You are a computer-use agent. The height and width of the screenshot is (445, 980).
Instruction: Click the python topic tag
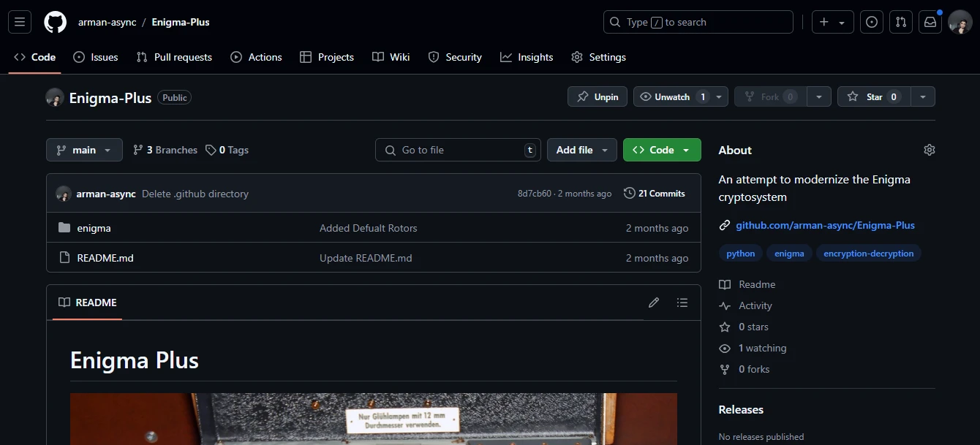coord(741,254)
